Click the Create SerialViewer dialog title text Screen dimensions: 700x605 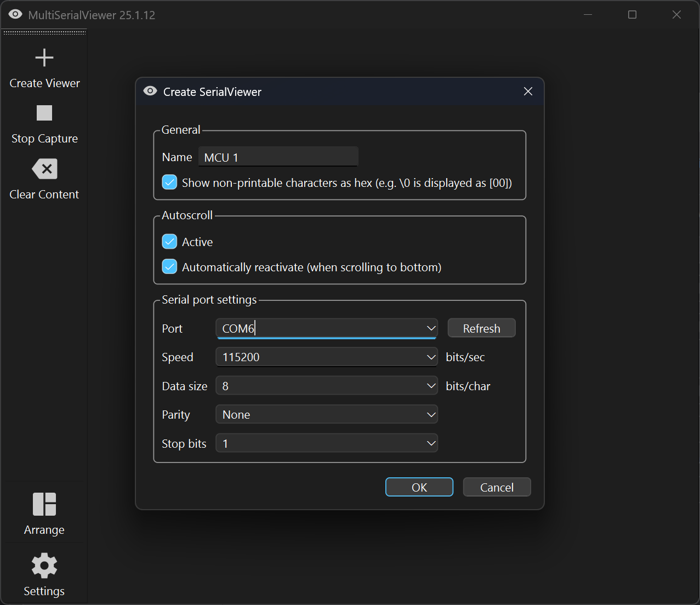pos(212,92)
